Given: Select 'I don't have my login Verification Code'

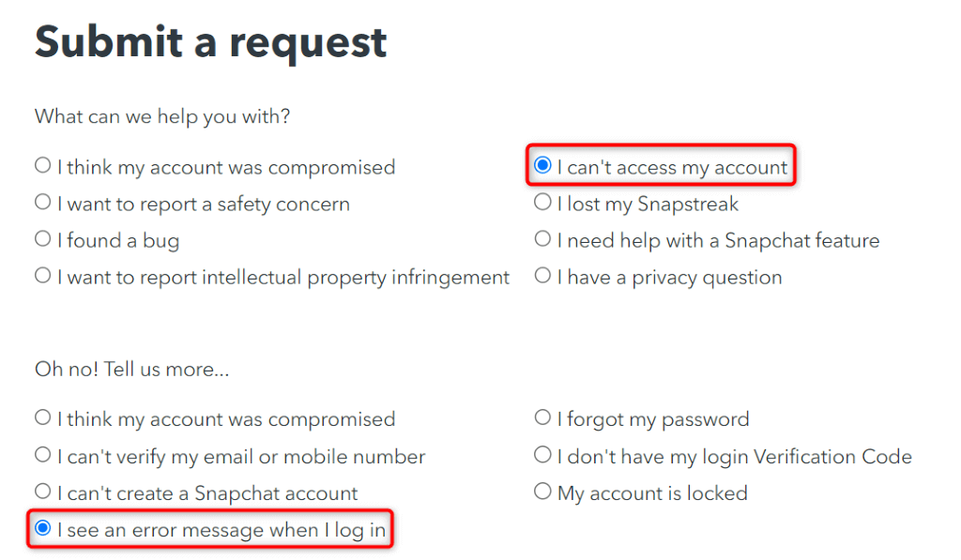Looking at the screenshot, I should click(x=542, y=456).
